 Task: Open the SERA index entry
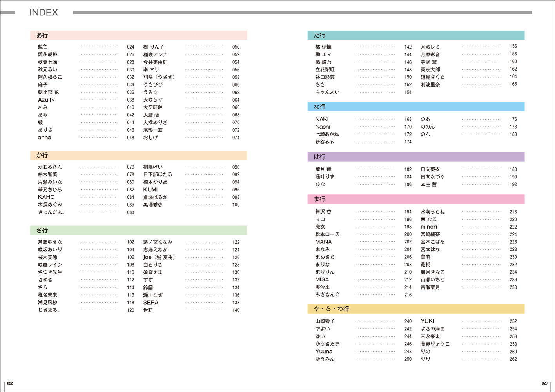click(151, 303)
